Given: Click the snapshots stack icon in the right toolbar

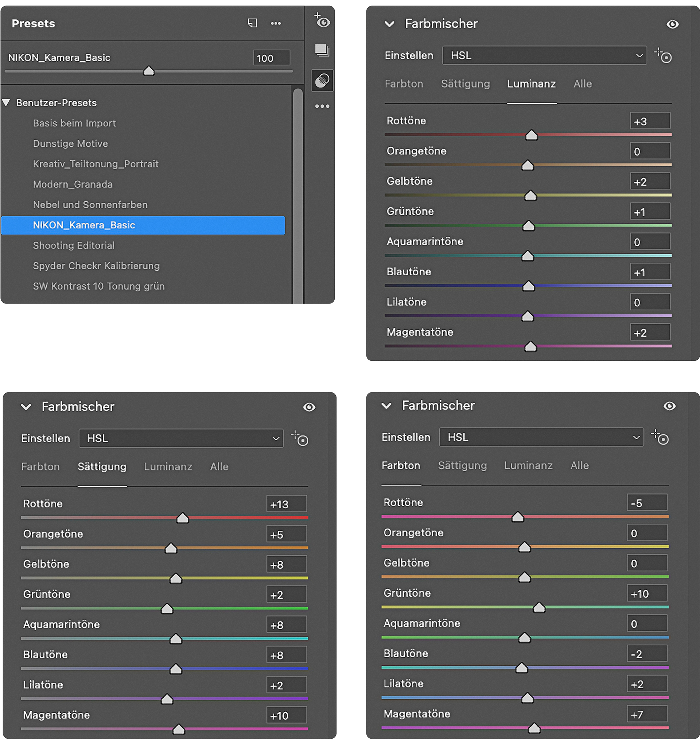Looking at the screenshot, I should pyautogui.click(x=322, y=50).
